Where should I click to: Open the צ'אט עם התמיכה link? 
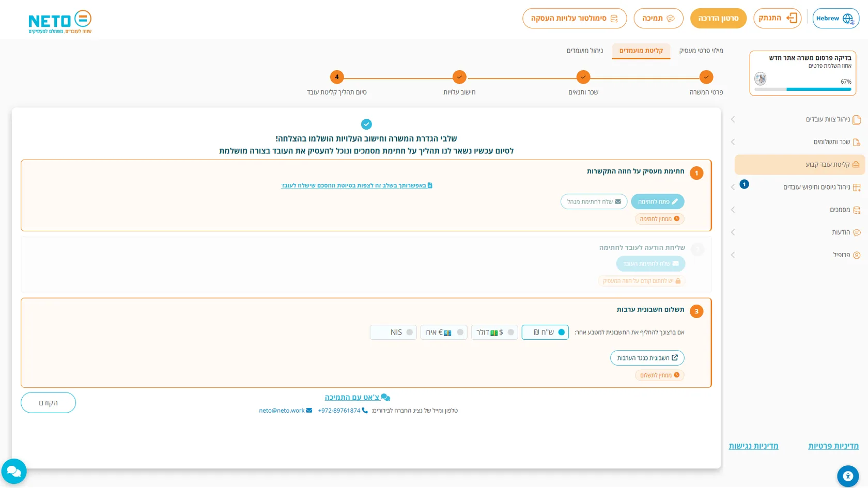click(x=357, y=397)
